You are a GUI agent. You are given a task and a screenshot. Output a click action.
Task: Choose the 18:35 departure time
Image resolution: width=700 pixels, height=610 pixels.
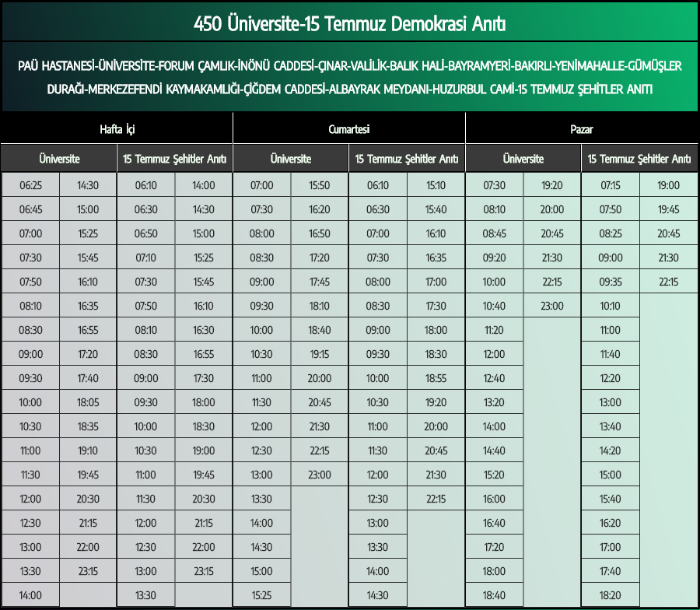88,426
